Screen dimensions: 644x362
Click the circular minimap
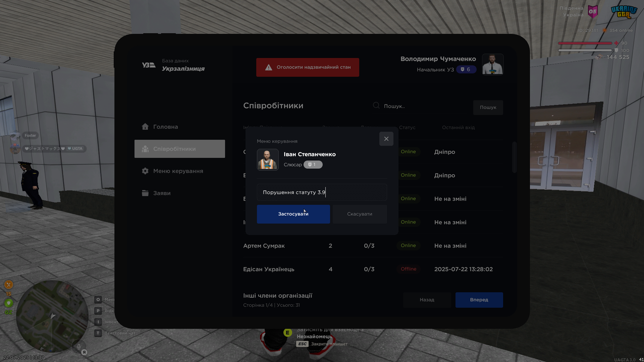[52, 316]
